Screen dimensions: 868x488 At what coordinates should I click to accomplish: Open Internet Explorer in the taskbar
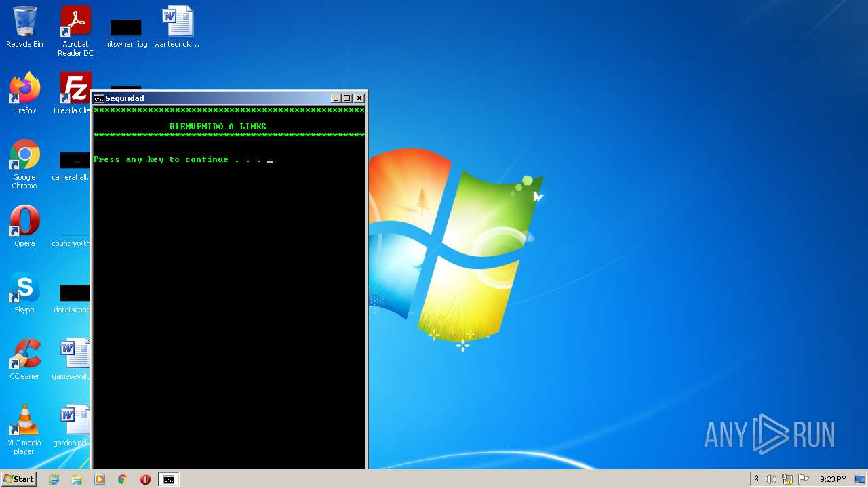coord(54,479)
